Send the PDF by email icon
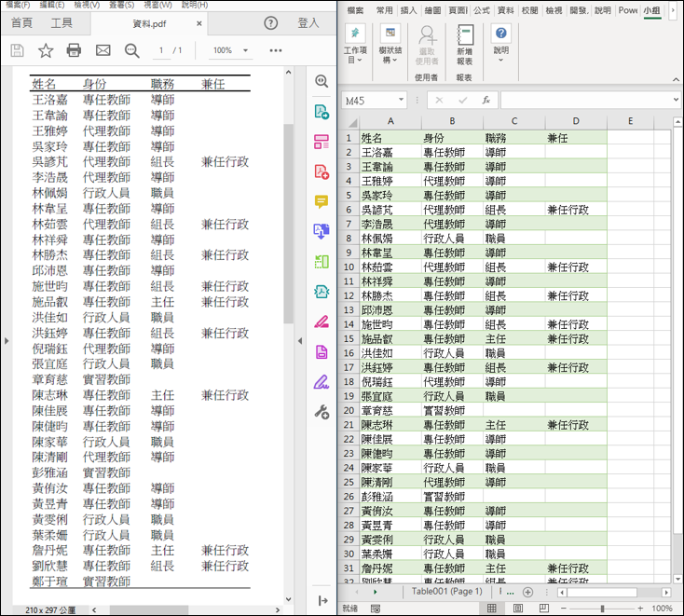Viewport: 684px width, 616px height. pyautogui.click(x=103, y=50)
